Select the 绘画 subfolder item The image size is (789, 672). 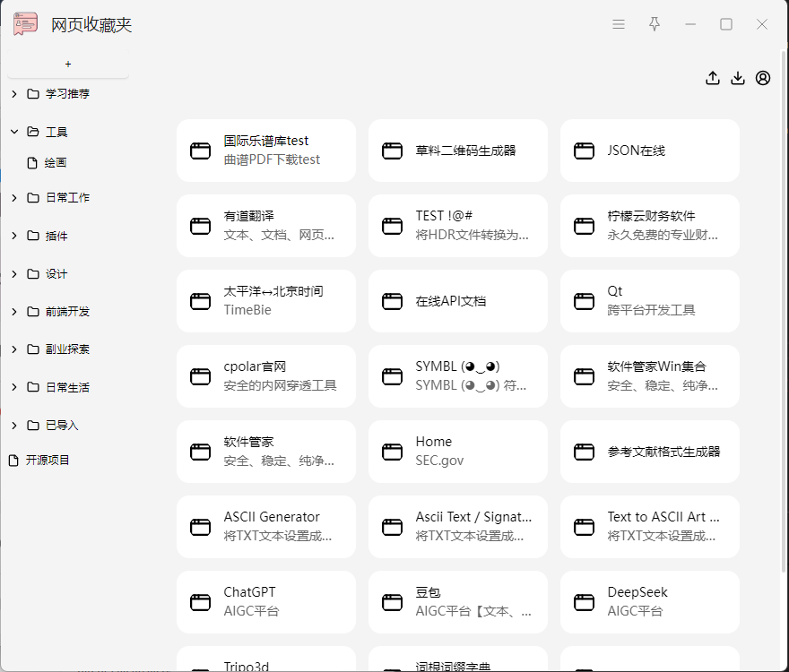point(56,163)
